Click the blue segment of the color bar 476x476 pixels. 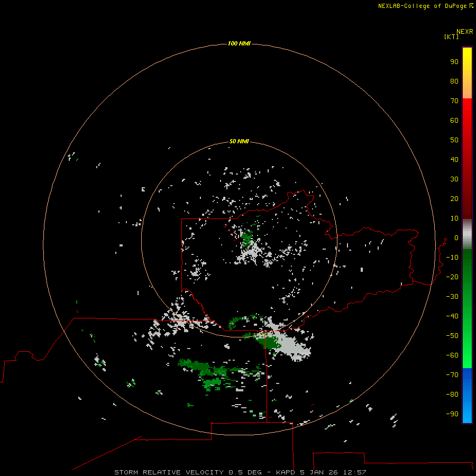click(467, 396)
